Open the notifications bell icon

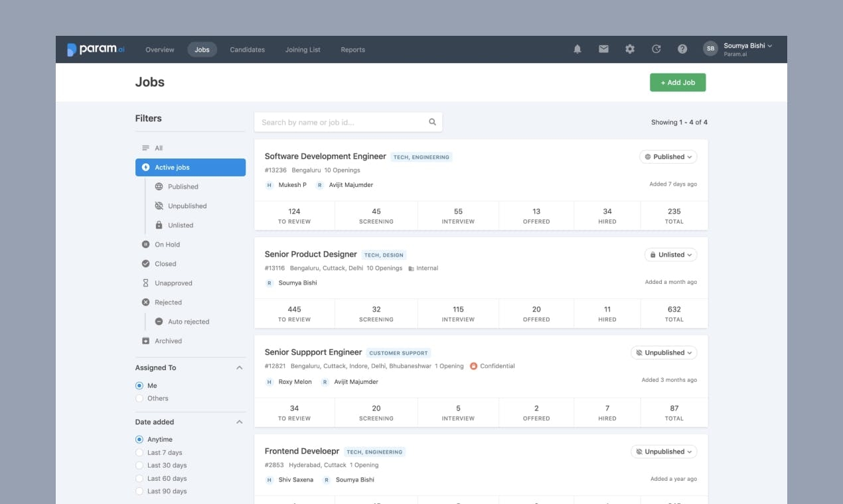tap(577, 49)
